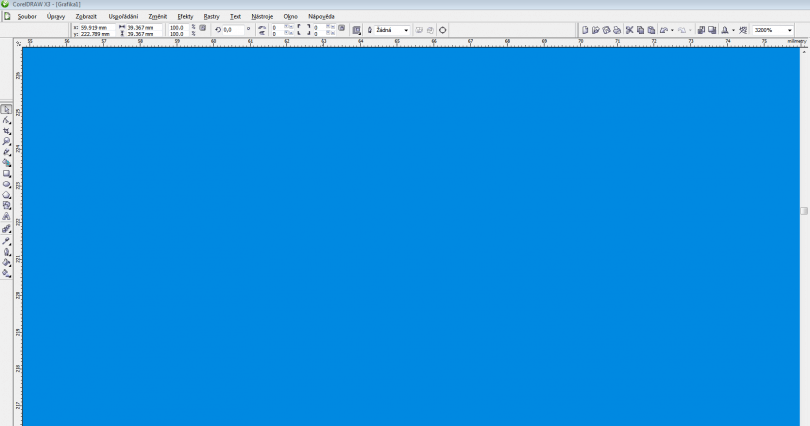This screenshot has width=810, height=426.
Task: Click the Save icon in toolbar
Action: [606, 30]
